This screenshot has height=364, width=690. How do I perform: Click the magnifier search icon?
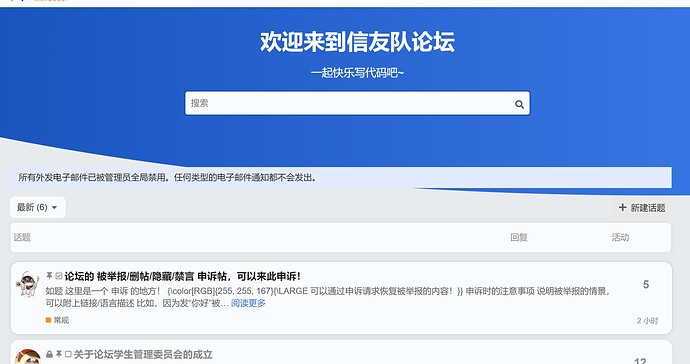click(x=519, y=104)
